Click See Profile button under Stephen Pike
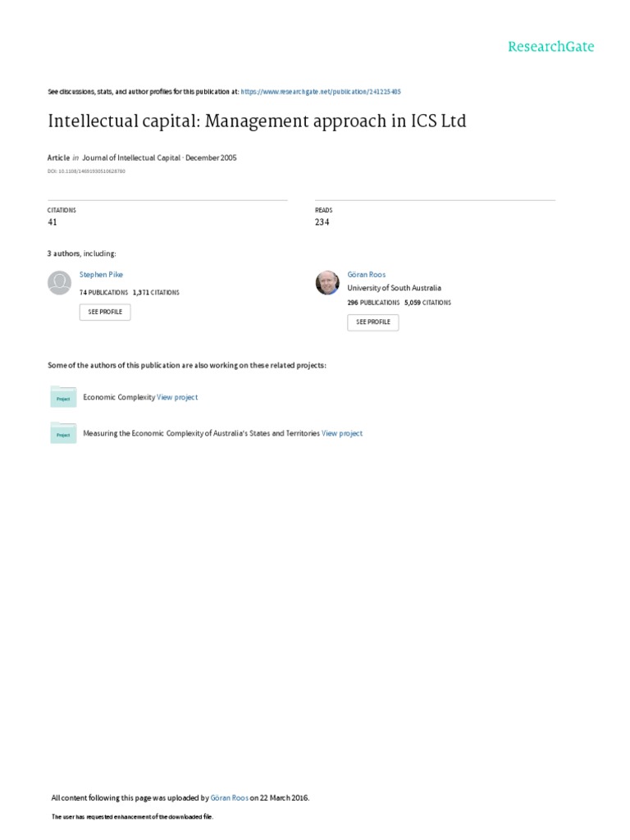The image size is (630, 840). tap(105, 312)
